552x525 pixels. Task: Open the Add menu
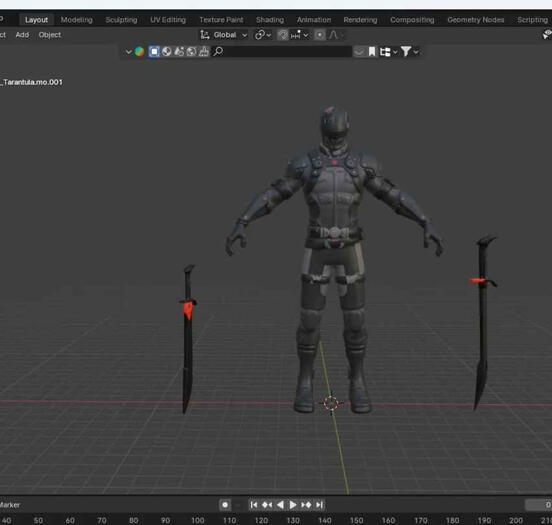(x=22, y=35)
